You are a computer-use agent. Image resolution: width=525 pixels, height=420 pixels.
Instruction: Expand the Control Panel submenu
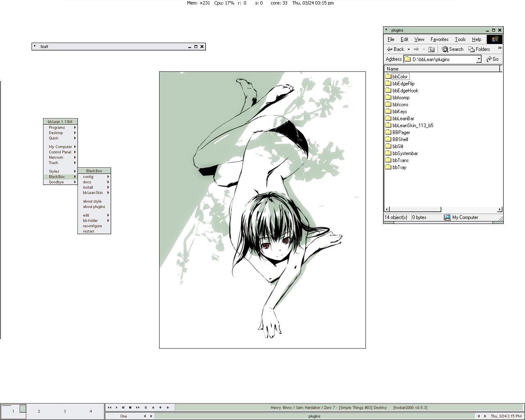(x=60, y=152)
